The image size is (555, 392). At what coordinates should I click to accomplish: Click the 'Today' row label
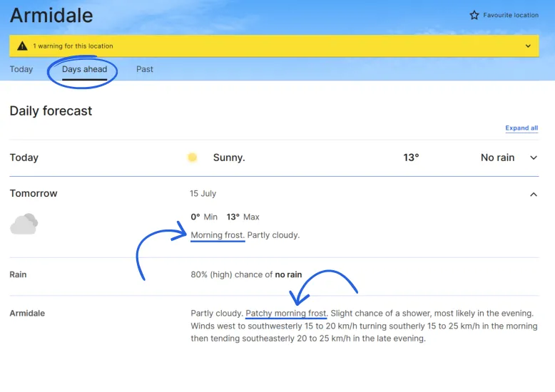(24, 158)
